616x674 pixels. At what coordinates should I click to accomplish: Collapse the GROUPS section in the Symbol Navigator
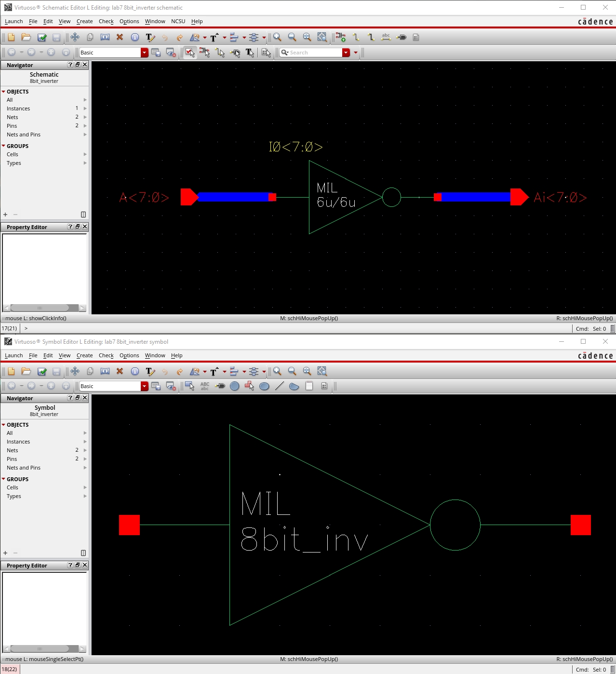(3, 479)
